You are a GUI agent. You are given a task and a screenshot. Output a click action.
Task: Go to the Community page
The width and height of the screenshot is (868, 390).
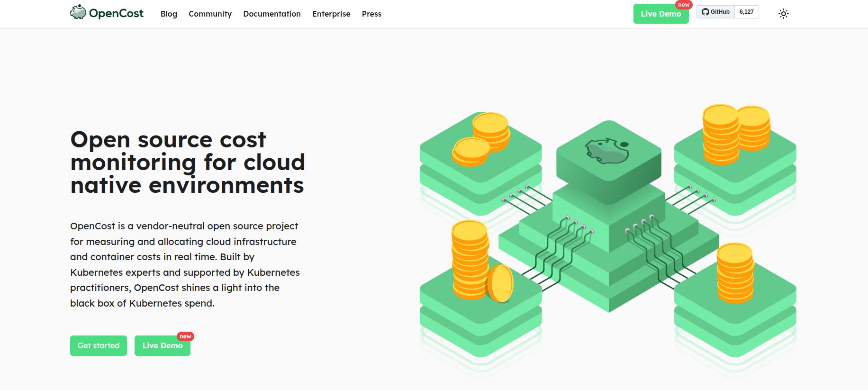point(210,14)
